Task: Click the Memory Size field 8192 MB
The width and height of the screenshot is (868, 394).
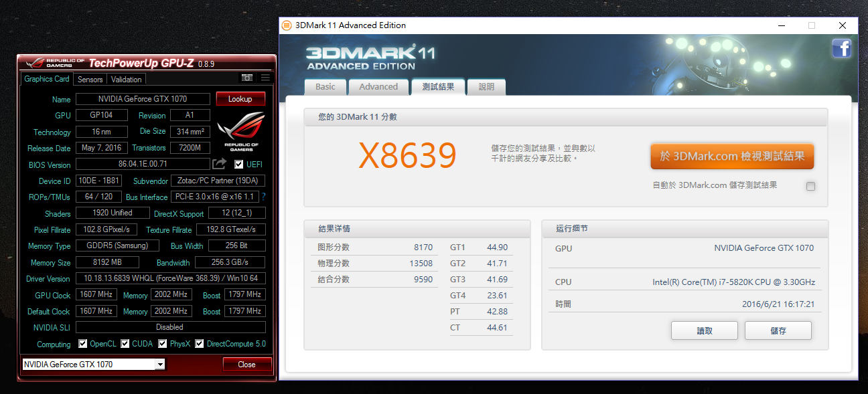Action: [107, 262]
